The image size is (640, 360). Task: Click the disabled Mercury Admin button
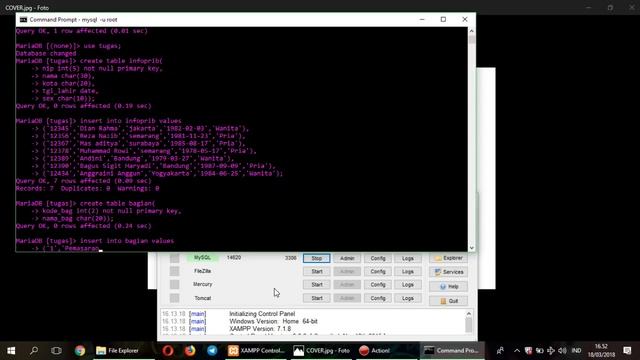[x=347, y=284]
